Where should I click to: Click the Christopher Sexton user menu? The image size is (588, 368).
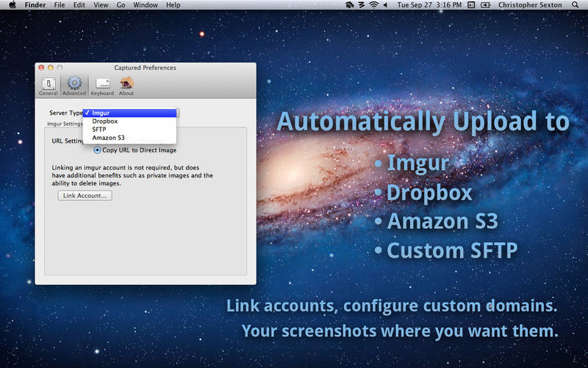530,5
